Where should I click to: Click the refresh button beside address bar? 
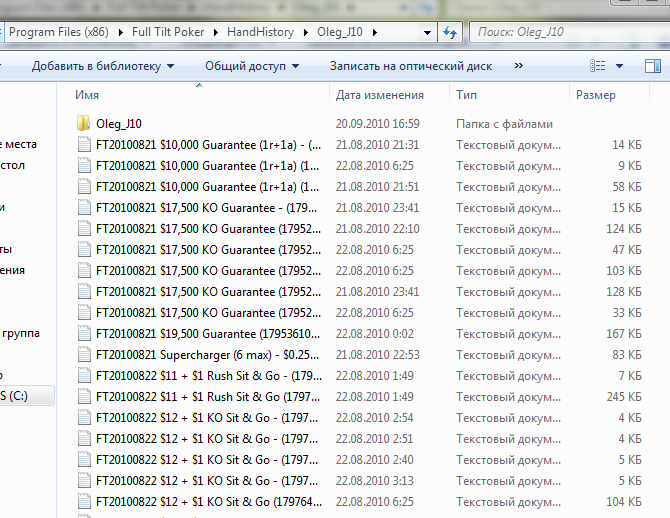pos(450,32)
